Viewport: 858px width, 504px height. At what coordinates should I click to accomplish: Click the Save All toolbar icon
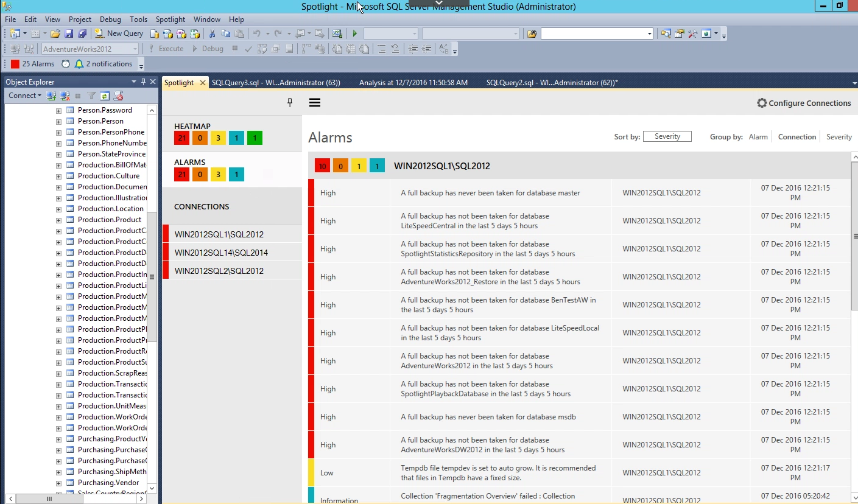coord(82,33)
